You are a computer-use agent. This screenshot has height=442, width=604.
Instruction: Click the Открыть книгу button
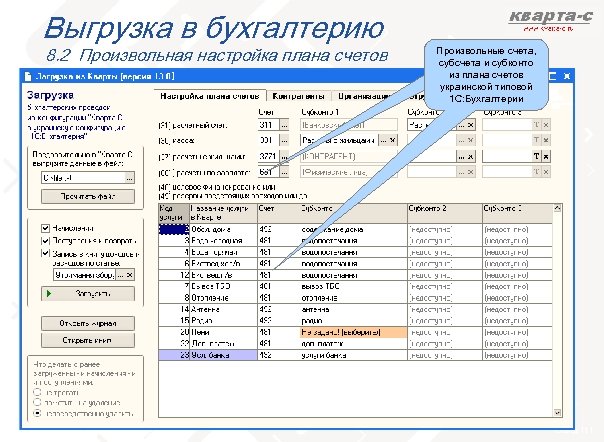click(x=88, y=340)
